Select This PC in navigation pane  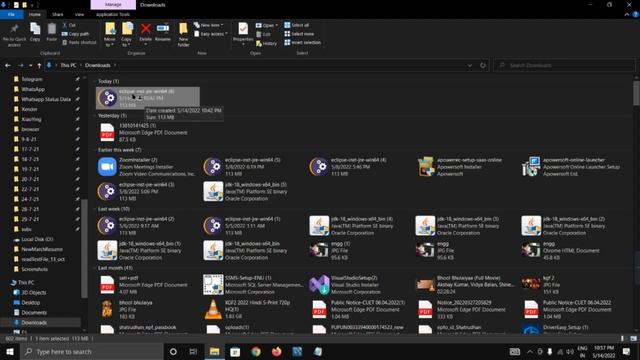tap(26, 282)
